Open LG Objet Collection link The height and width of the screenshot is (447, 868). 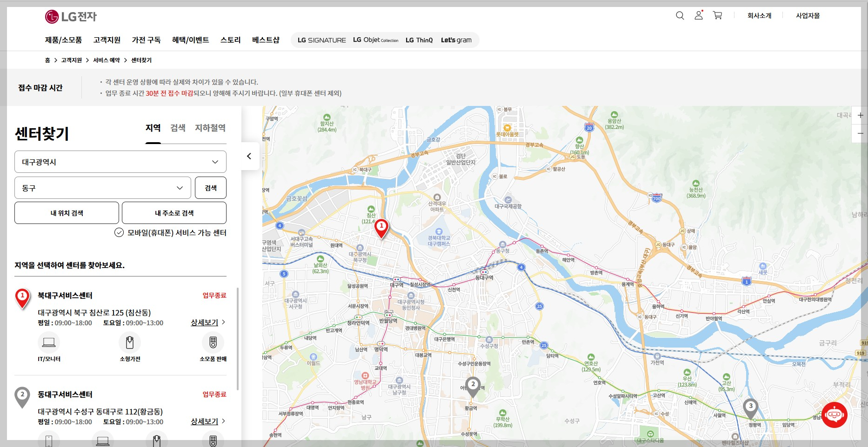[x=376, y=40]
